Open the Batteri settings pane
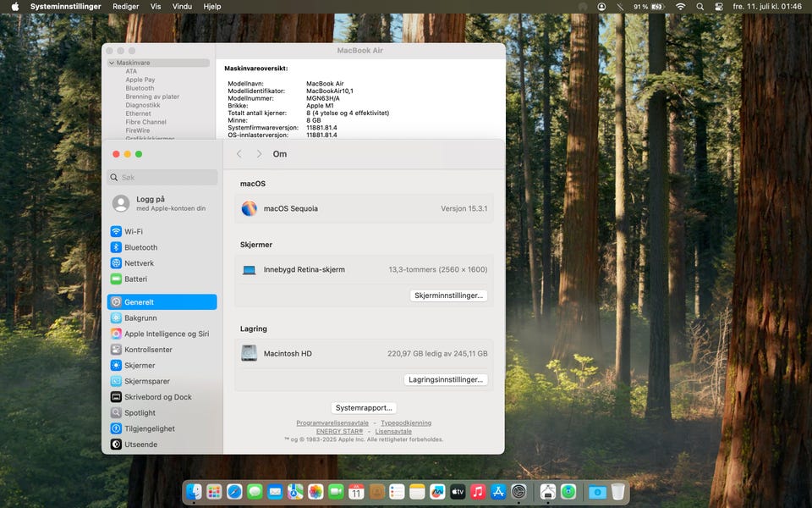Image resolution: width=812 pixels, height=508 pixels. (135, 279)
